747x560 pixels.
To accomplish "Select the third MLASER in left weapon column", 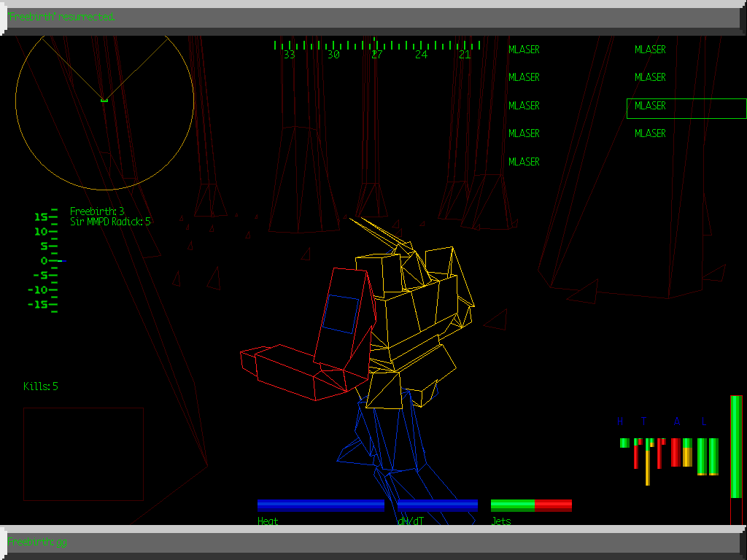I will point(524,105).
